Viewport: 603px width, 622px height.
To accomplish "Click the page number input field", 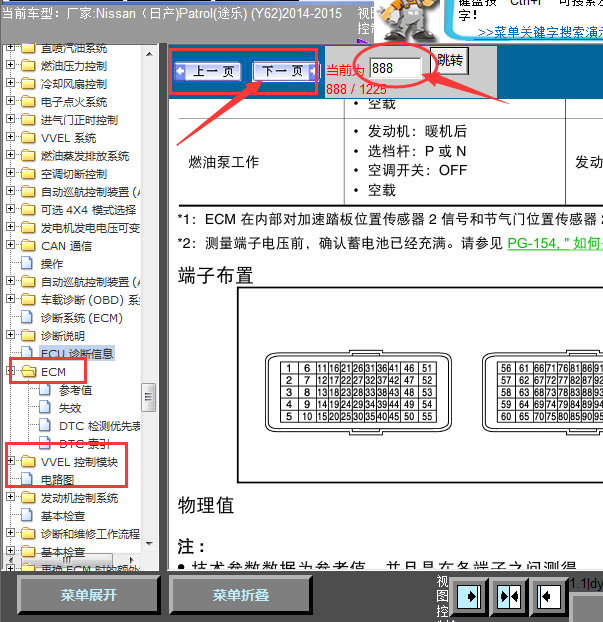I will pos(396,68).
